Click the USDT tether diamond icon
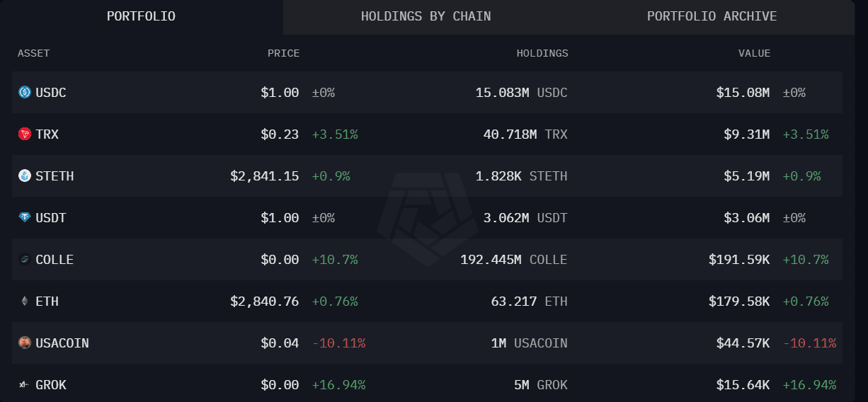Viewport: 868px width, 402px height. tap(25, 217)
